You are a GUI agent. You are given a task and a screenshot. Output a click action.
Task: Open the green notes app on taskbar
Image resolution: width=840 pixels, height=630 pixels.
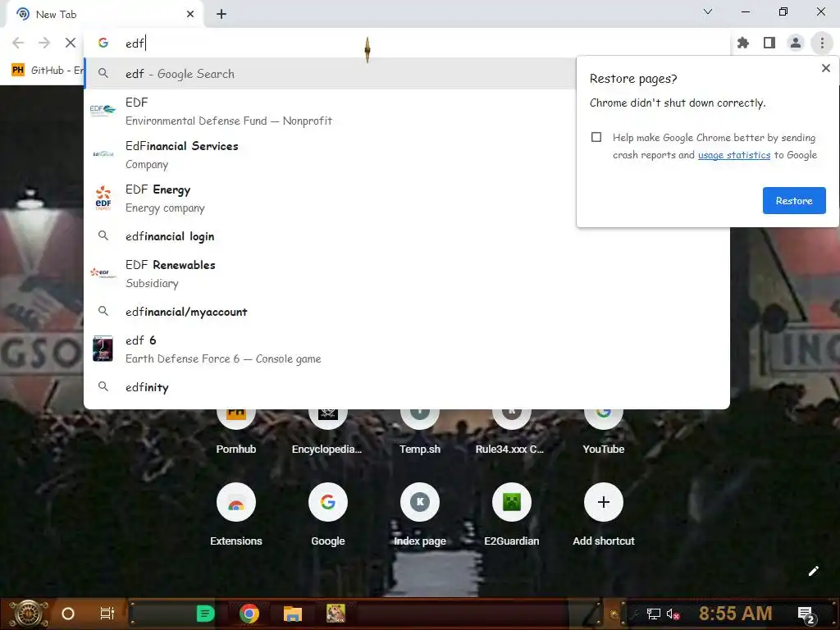205,614
